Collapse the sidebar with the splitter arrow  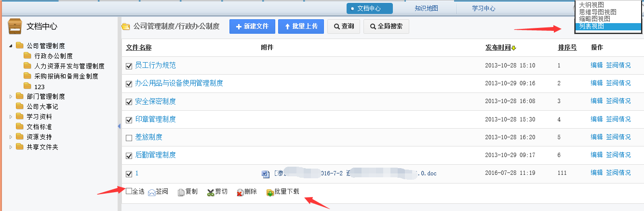119,126
